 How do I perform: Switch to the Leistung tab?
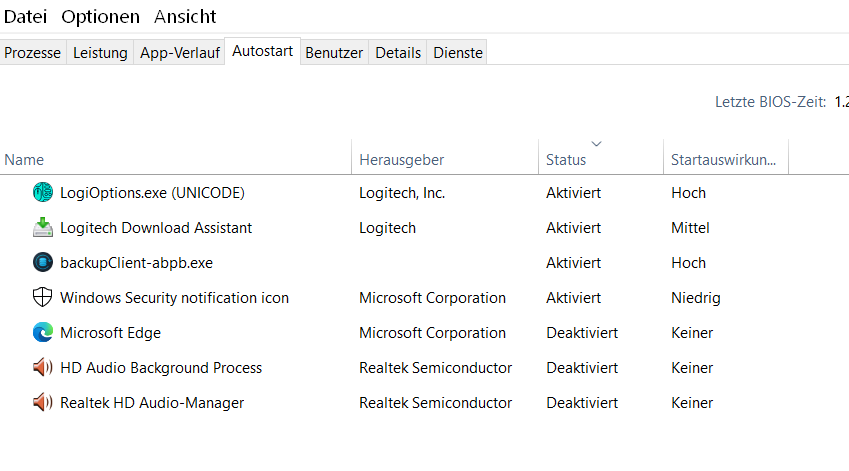(100, 53)
